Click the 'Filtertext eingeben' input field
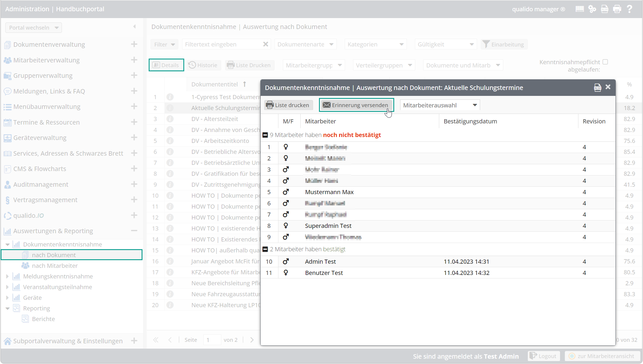This screenshot has height=364, width=643. point(222,44)
